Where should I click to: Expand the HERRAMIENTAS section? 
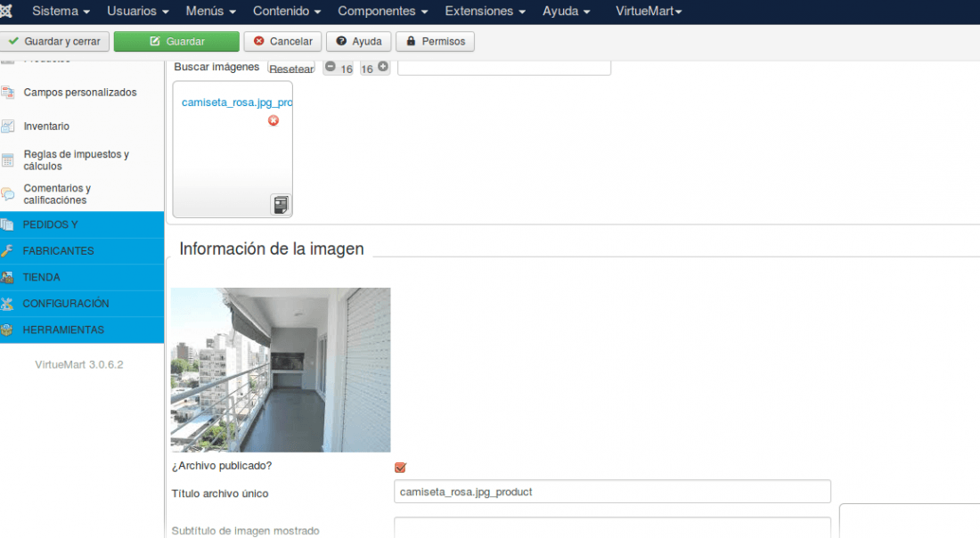[82, 330]
